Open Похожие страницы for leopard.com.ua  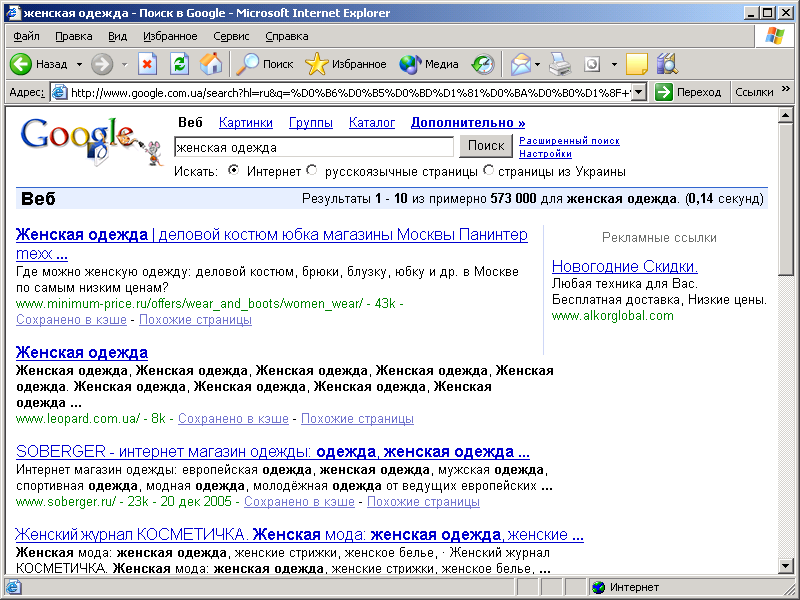coord(357,418)
